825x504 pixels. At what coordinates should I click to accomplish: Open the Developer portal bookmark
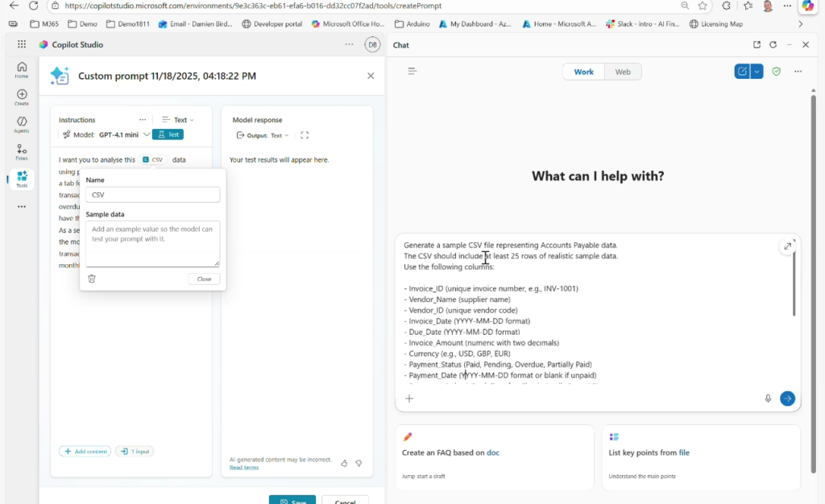tap(272, 24)
